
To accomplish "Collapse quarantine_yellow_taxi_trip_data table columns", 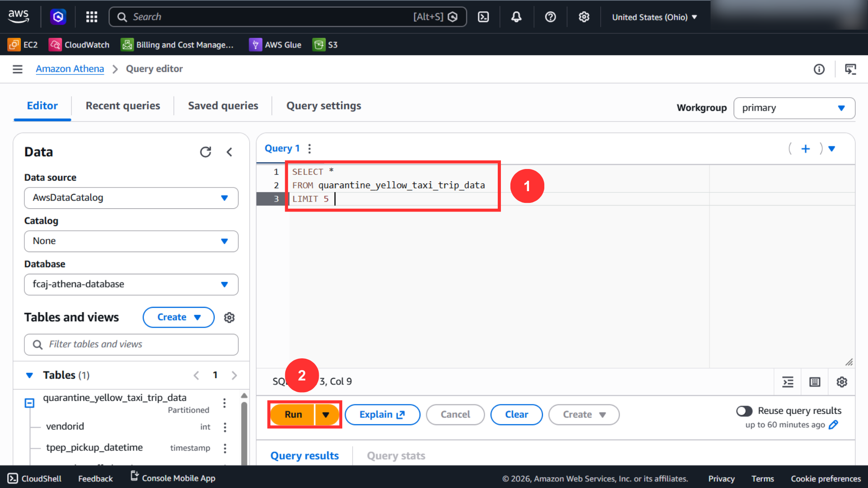I will coord(29,403).
